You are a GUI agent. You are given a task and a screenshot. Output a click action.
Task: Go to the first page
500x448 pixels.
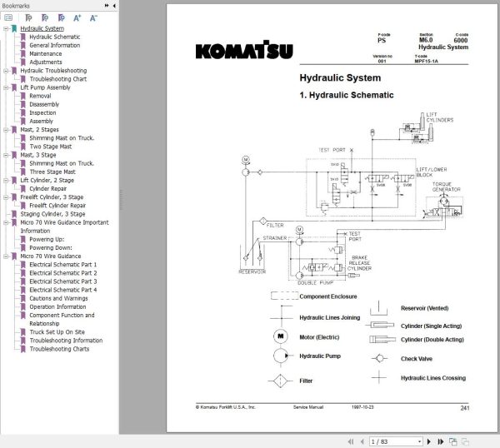click(x=351, y=441)
